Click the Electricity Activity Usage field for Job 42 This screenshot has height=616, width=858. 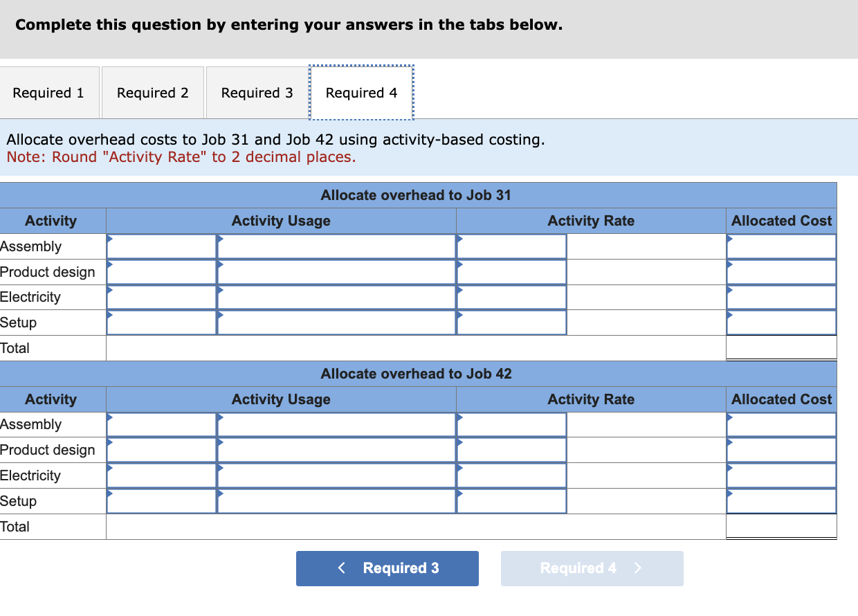pos(336,475)
